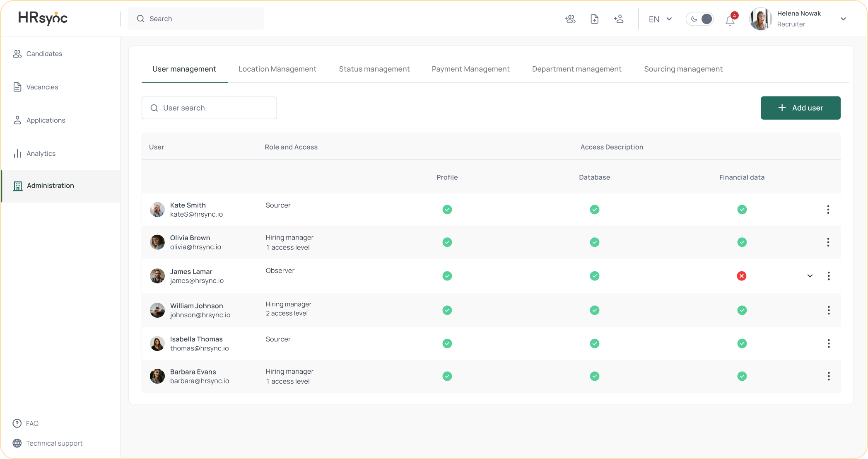Click Add user button
This screenshot has height=459, width=868.
tap(800, 107)
